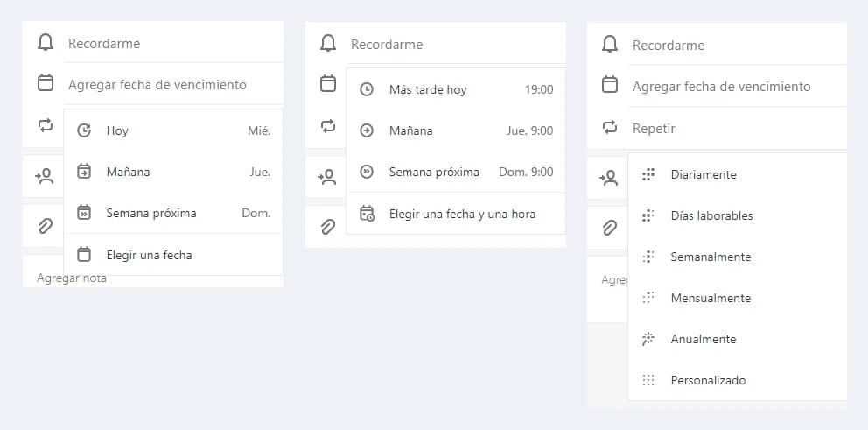Set repeat to Mensualmente
Viewport: 868px width, 430px height.
738,298
